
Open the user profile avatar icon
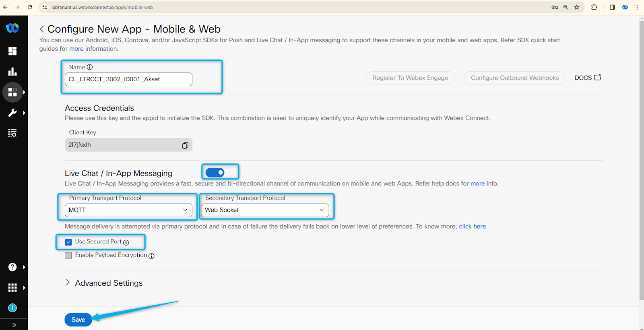click(12, 308)
